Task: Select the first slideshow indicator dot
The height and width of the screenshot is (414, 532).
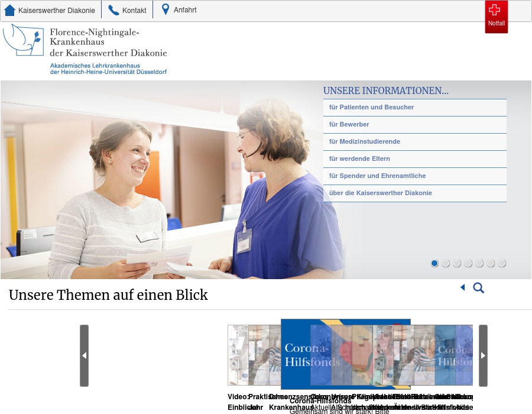Action: tap(434, 263)
